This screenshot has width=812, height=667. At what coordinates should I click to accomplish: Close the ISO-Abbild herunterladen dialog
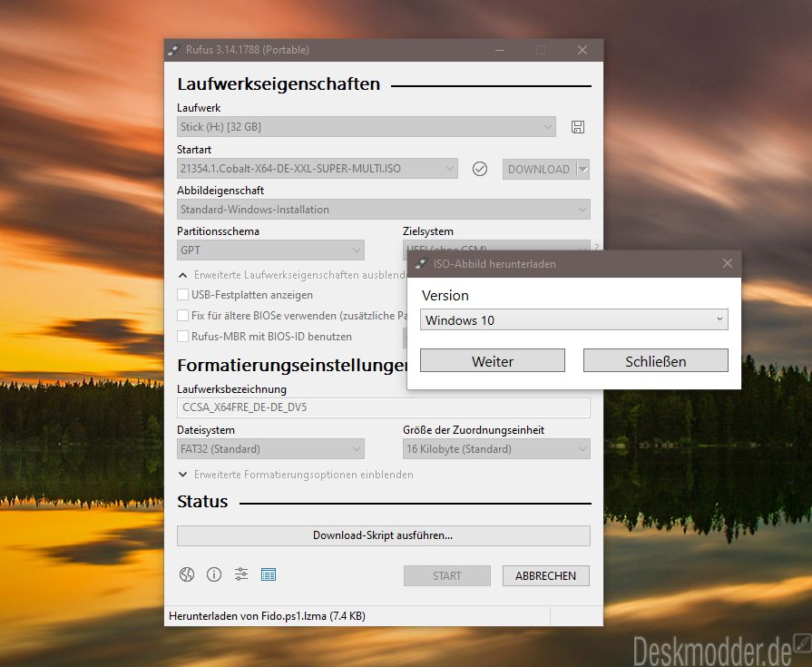point(727,263)
